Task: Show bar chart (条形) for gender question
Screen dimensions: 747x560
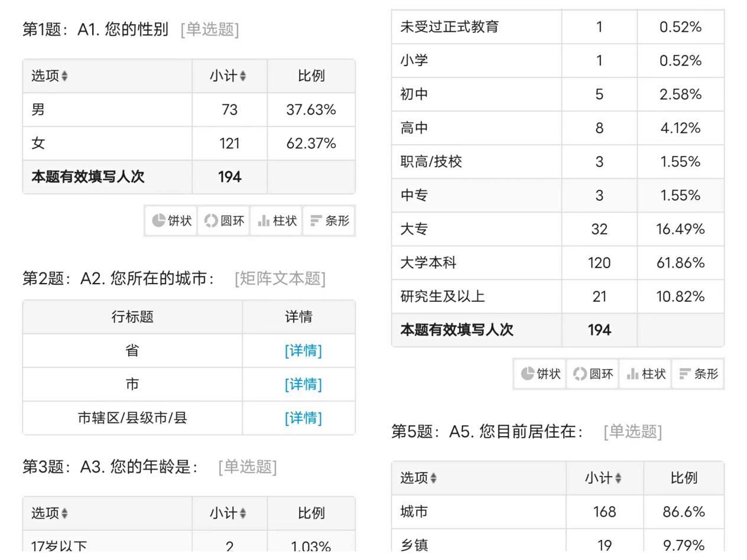Action: tap(329, 221)
